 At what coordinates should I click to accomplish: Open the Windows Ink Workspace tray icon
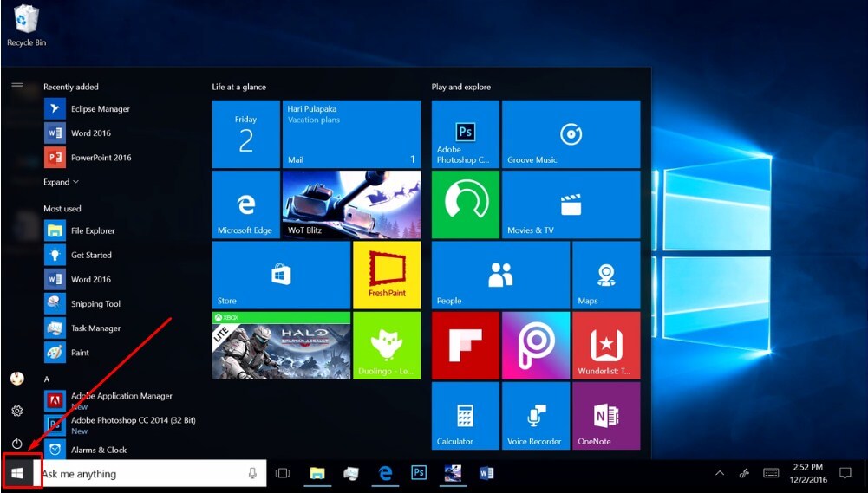coord(745,473)
